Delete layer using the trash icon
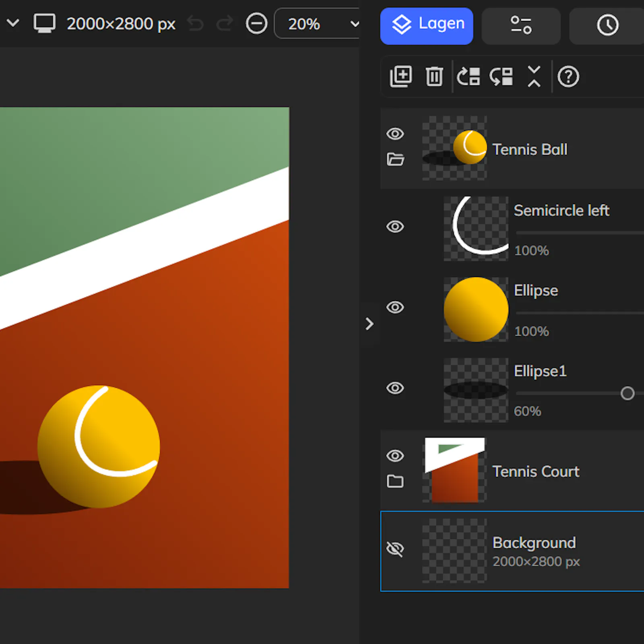Image resolution: width=644 pixels, height=644 pixels. click(434, 76)
